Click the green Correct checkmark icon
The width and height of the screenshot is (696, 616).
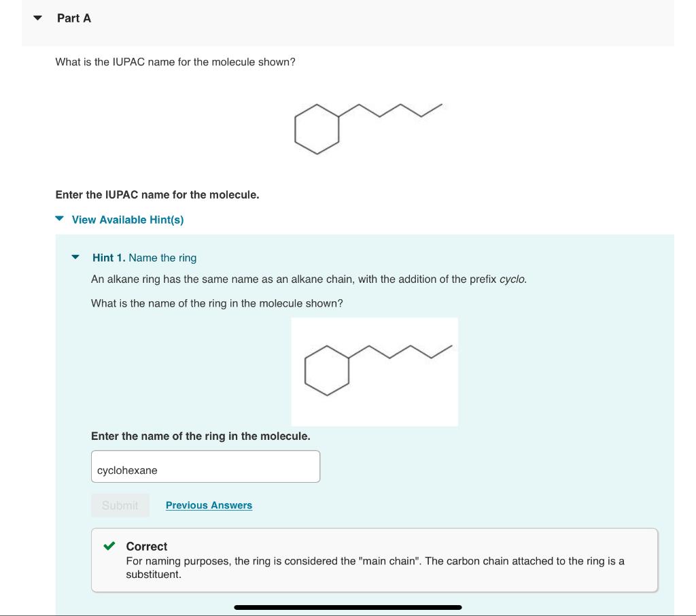click(x=109, y=545)
